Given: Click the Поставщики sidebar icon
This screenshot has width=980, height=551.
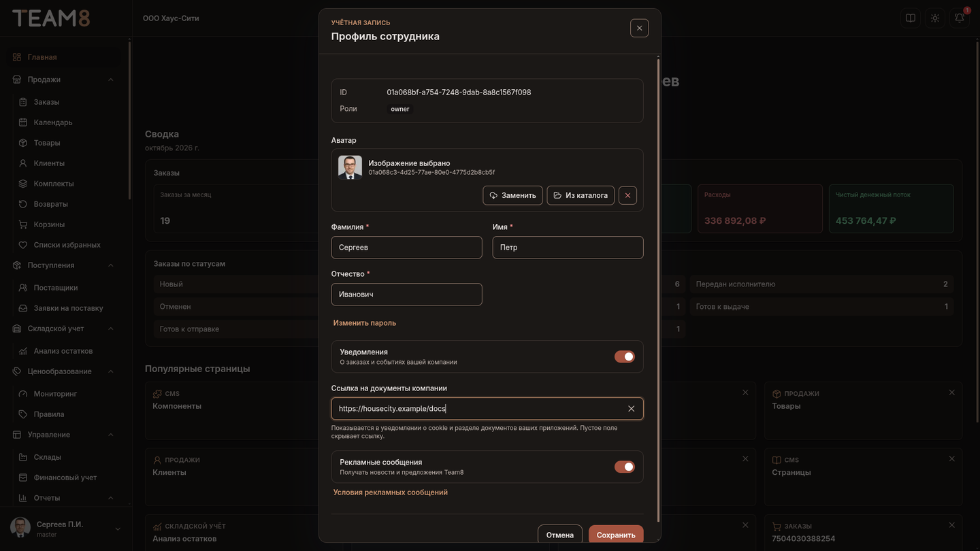Looking at the screenshot, I should click(23, 288).
